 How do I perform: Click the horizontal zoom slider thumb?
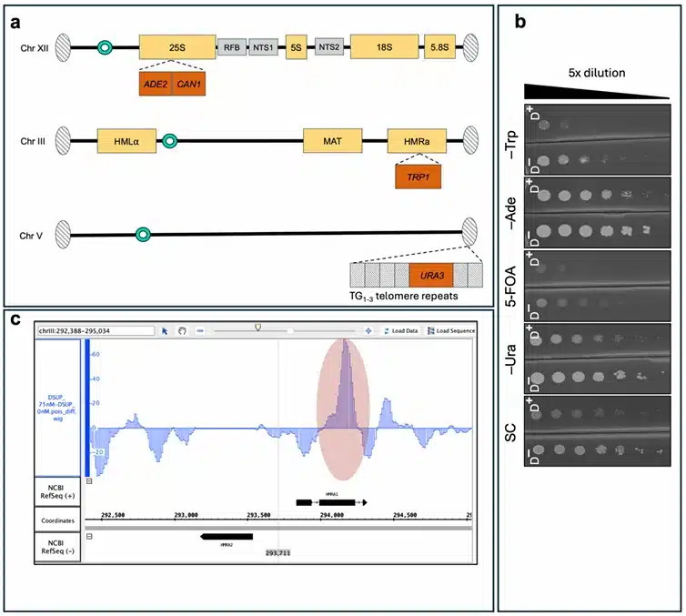coord(258,328)
